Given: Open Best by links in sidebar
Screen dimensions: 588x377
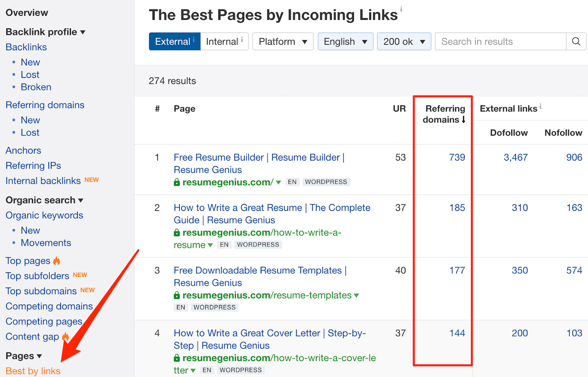Looking at the screenshot, I should click(x=33, y=371).
